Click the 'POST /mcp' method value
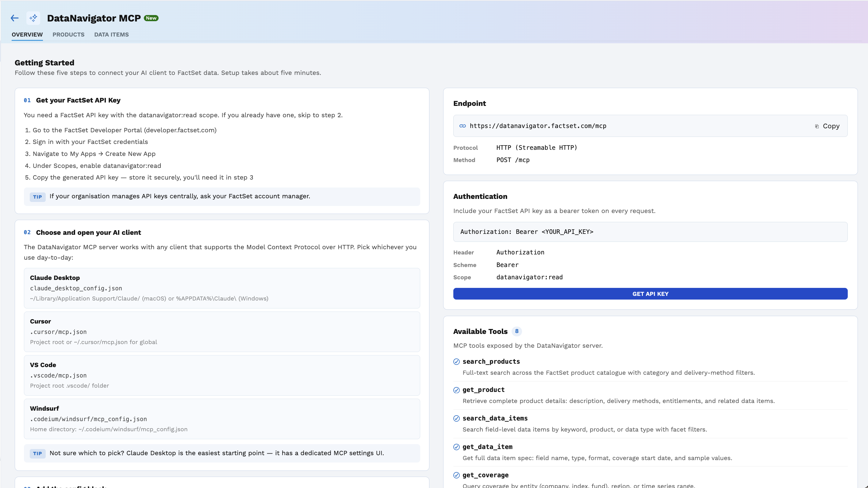 513,160
